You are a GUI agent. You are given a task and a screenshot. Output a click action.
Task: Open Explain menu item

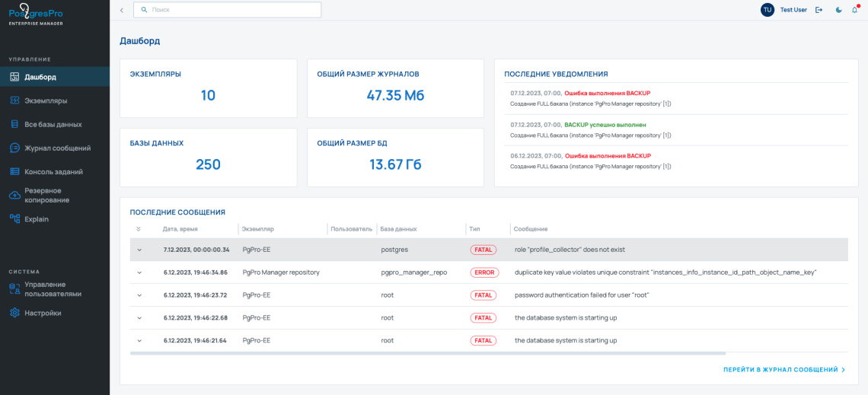(x=55, y=218)
